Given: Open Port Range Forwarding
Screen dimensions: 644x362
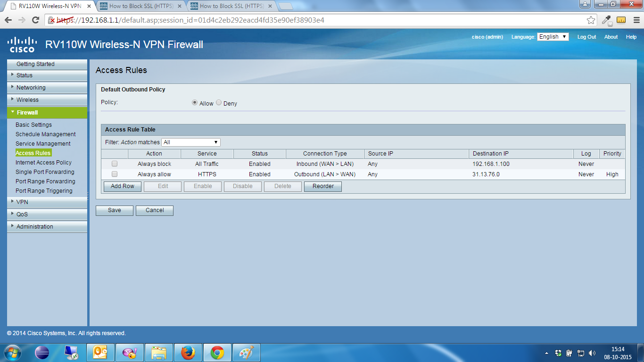Looking at the screenshot, I should pos(45,181).
